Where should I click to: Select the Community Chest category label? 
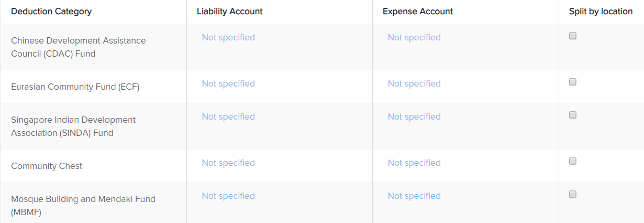coord(47,166)
